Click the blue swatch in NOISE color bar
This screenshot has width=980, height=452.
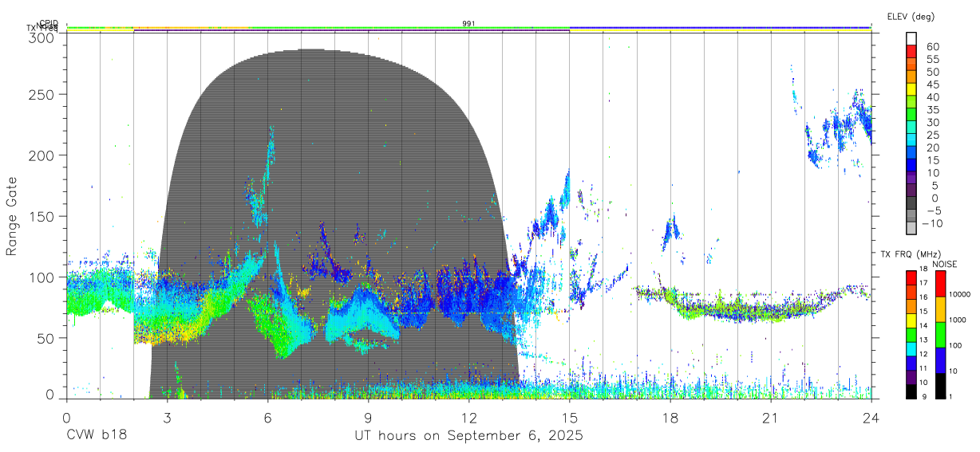(940, 360)
